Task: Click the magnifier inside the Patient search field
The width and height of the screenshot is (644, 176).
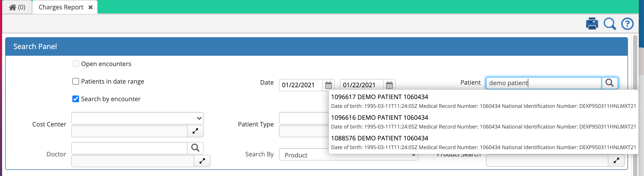Action: coord(610,83)
